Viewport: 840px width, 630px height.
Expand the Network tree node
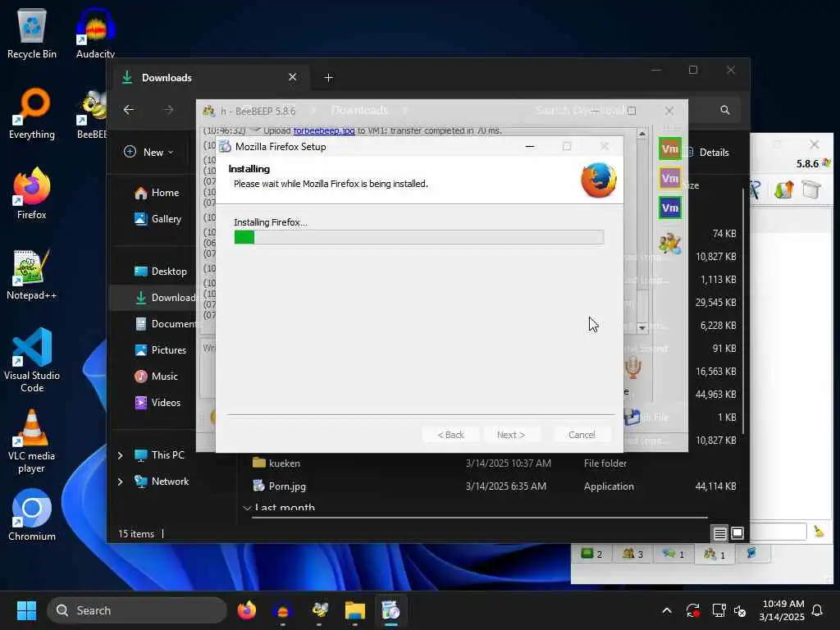click(121, 482)
